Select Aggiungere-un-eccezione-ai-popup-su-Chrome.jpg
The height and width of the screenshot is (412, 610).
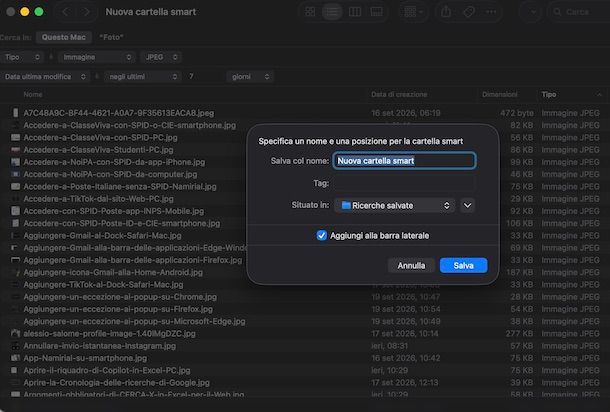[x=120, y=297]
